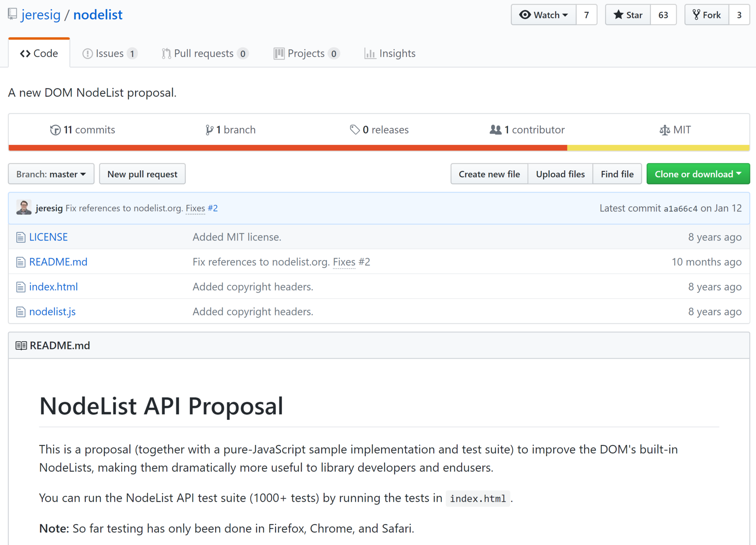756x545 pixels.
Task: Click the MIT license scale icon
Action: tap(664, 130)
